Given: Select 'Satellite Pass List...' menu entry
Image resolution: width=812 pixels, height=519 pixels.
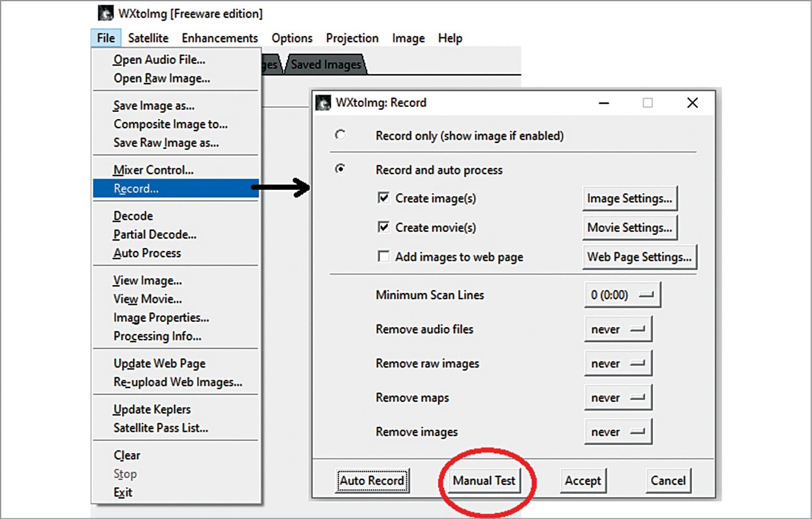Looking at the screenshot, I should click(x=161, y=428).
